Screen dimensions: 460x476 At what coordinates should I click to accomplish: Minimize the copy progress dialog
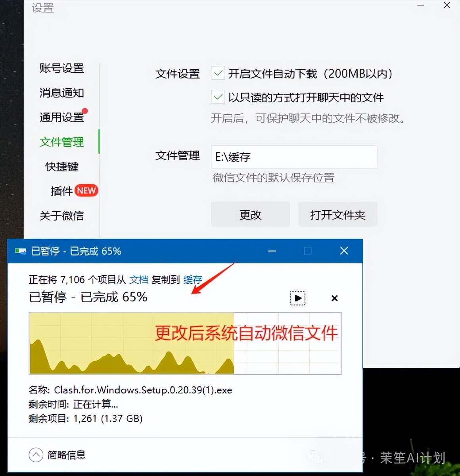pos(272,251)
